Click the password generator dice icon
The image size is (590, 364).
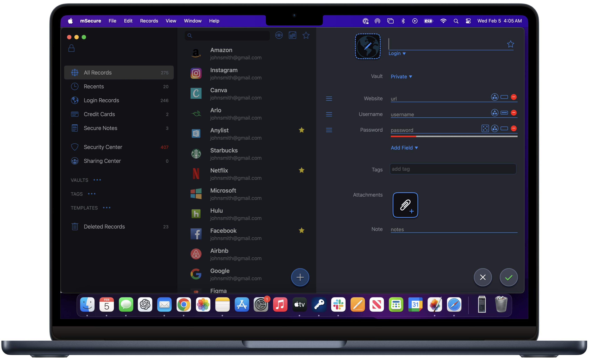(485, 128)
